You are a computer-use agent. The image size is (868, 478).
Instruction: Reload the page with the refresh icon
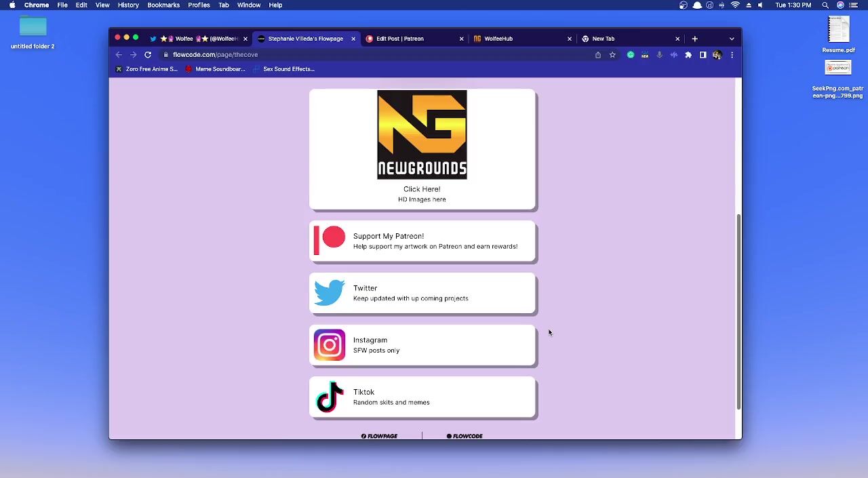[x=148, y=55]
